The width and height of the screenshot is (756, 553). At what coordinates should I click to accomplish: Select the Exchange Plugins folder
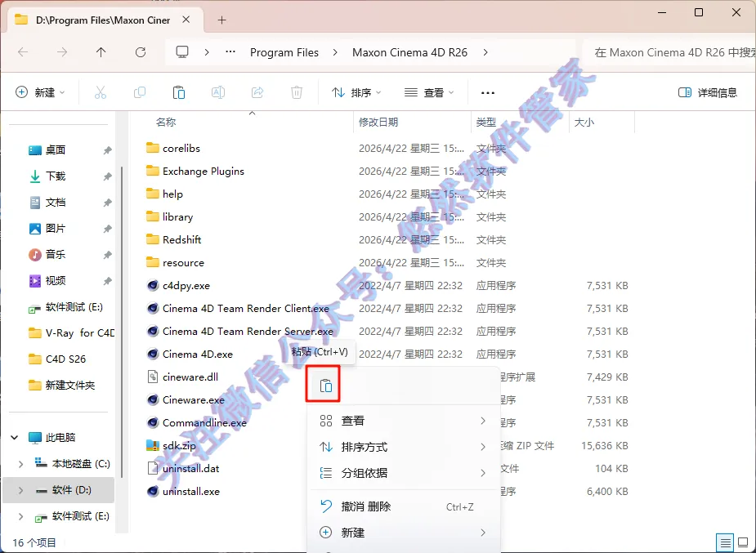point(203,171)
